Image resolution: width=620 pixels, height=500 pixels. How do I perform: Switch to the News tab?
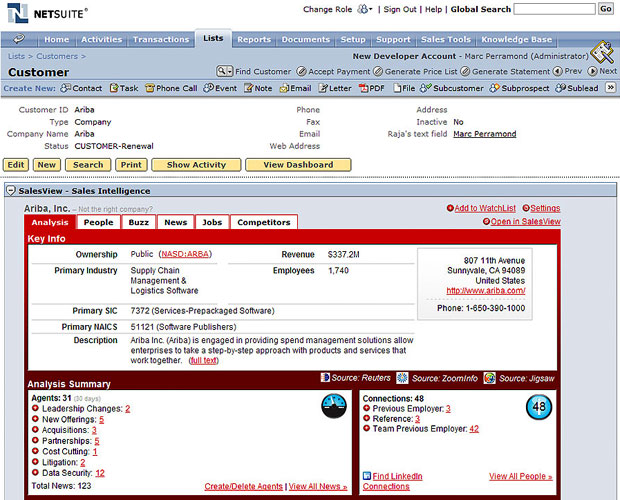(176, 222)
